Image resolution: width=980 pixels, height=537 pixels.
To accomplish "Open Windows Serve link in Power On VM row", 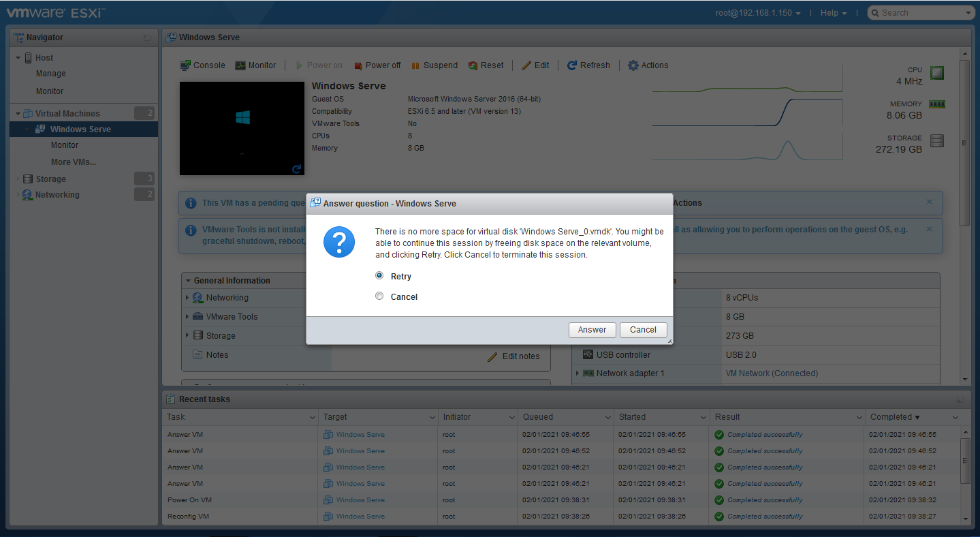I will 360,500.
